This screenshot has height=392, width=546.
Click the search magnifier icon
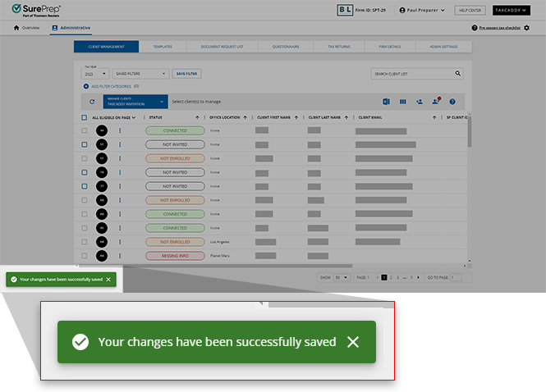[458, 73]
